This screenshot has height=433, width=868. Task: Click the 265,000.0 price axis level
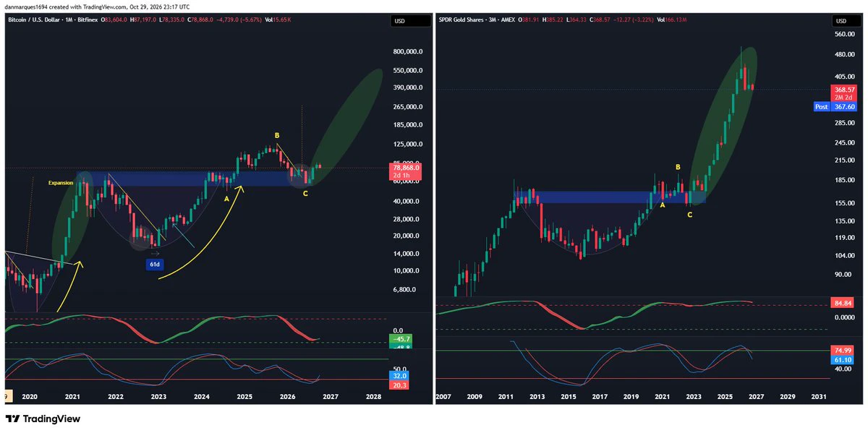click(408, 106)
